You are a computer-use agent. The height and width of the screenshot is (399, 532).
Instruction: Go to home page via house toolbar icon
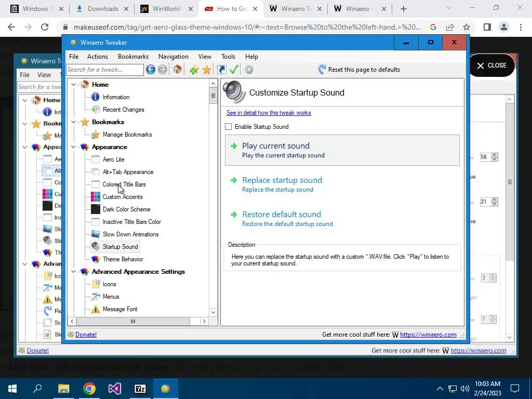(x=177, y=70)
